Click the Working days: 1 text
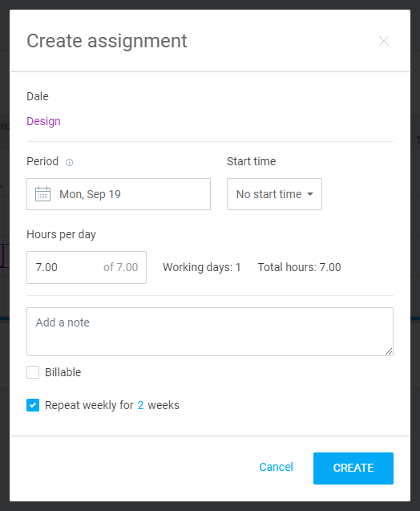The image size is (420, 511). [x=202, y=267]
